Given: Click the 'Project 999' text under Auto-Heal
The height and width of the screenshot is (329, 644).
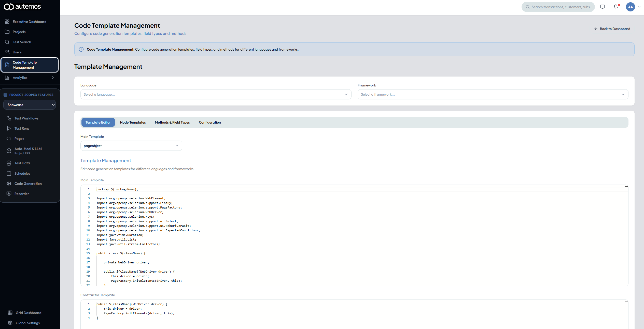Looking at the screenshot, I should [x=22, y=153].
